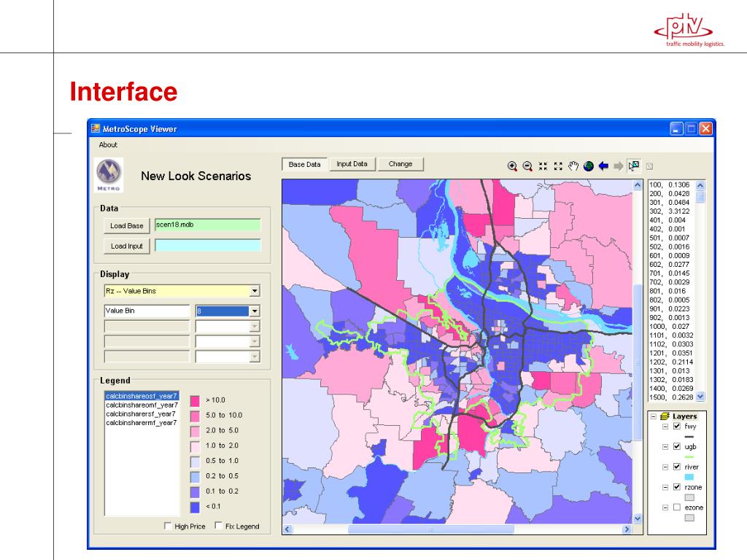The height and width of the screenshot is (560, 747).
Task: Tick the High Price checkbox
Action: click(x=168, y=526)
